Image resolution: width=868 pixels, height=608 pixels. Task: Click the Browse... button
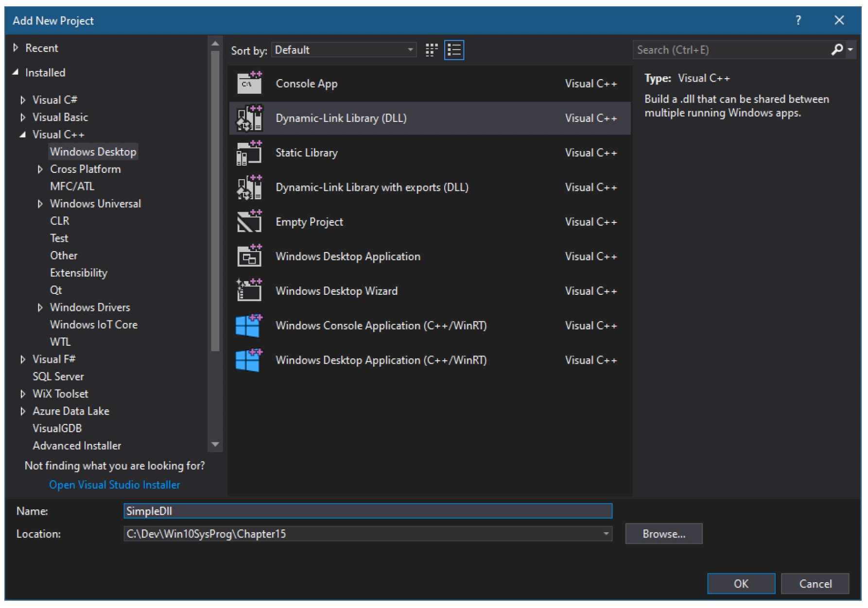[x=663, y=534]
